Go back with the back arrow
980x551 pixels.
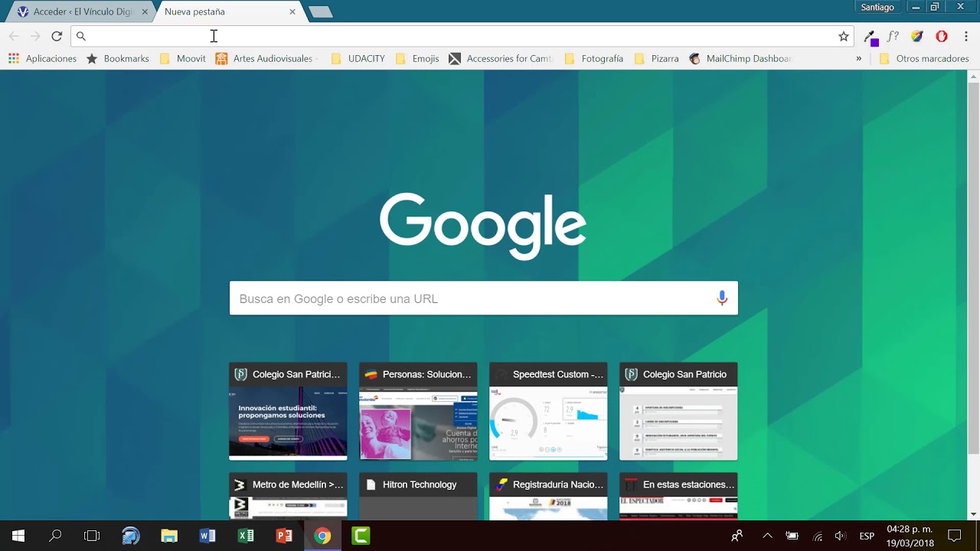pos(14,36)
